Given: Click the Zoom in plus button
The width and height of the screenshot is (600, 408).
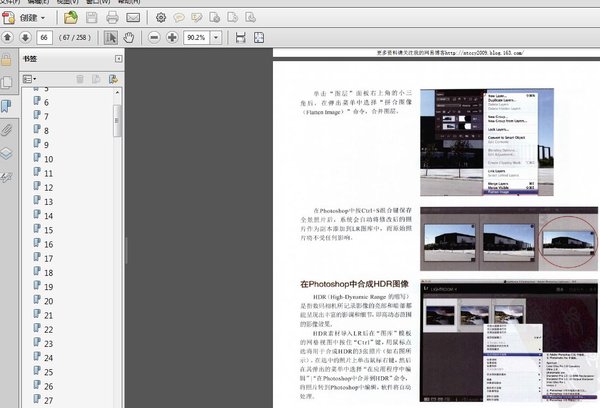Looking at the screenshot, I should click(x=172, y=37).
